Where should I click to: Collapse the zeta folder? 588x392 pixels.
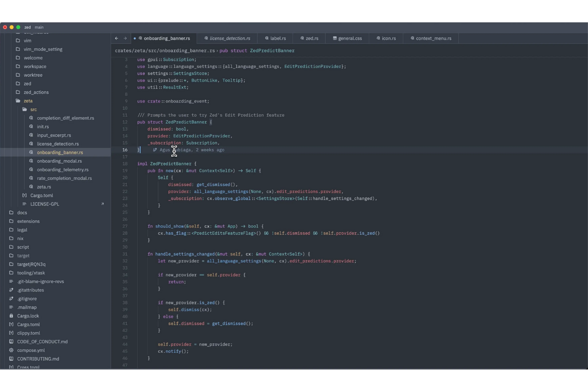(28, 100)
